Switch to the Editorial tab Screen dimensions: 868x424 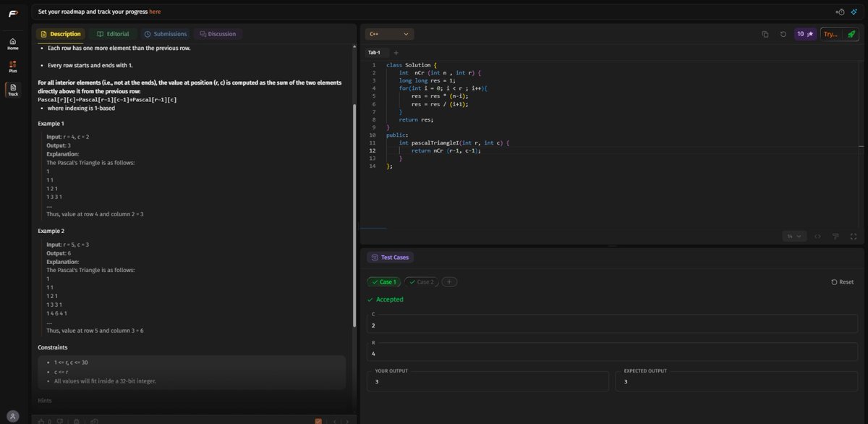(114, 34)
